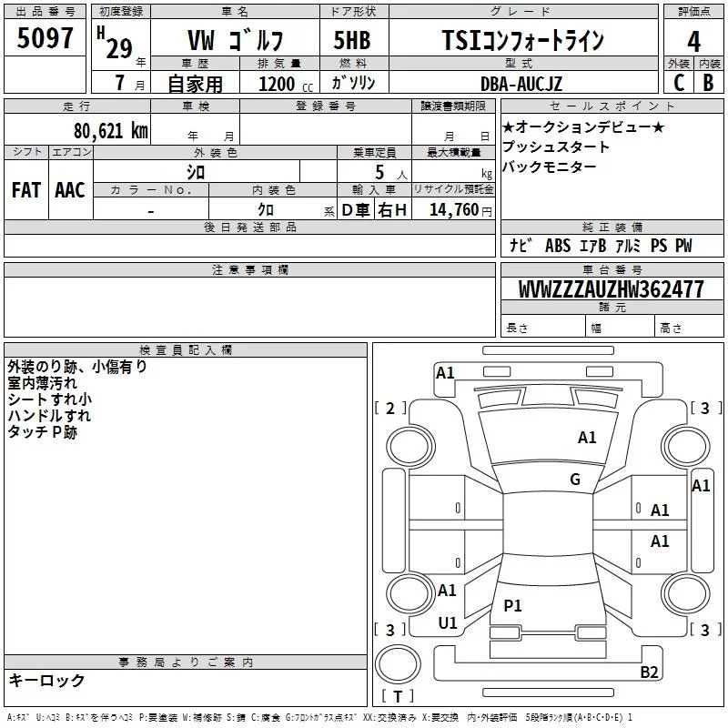
Task: Click the P1 paint mark on rear hatch
Action: (512, 605)
